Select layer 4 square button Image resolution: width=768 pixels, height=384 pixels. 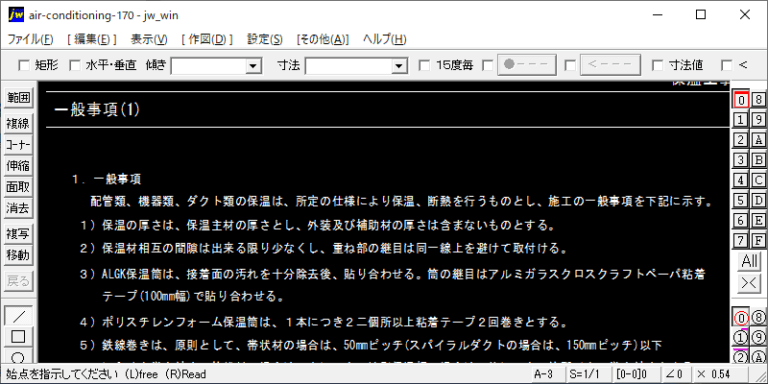tap(741, 180)
